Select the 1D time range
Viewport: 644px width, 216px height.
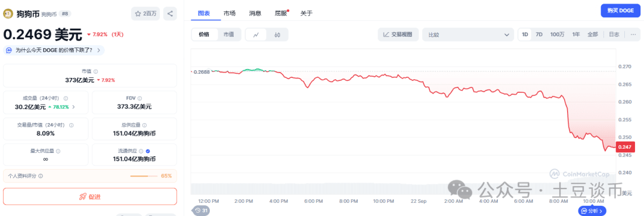(x=525, y=35)
